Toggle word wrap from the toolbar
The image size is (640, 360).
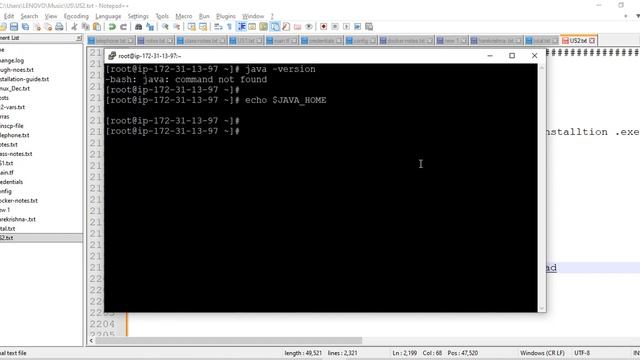tap(218, 27)
